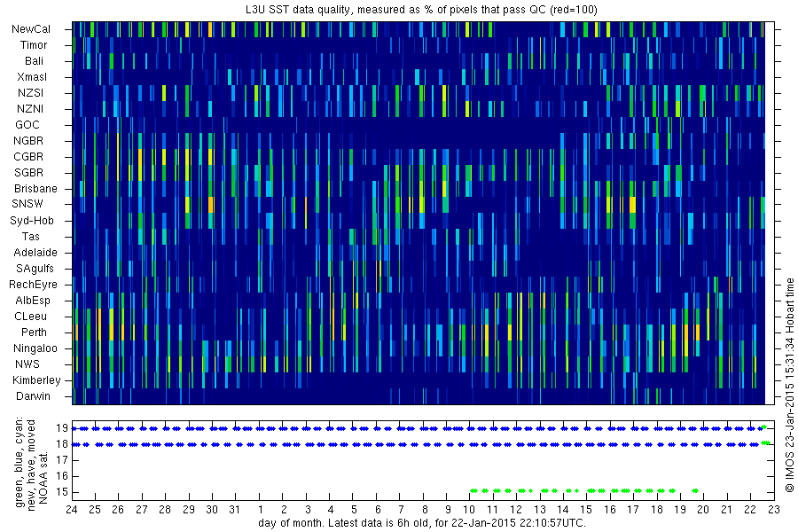Click the Bali row label
This screenshot has width=798, height=532.
pos(34,60)
